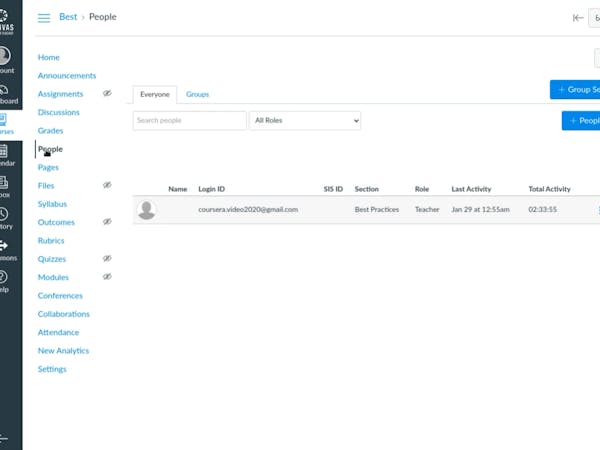Viewport: 600px width, 450px height.
Task: Click hidden-eye icon next to Files
Action: coord(107,185)
